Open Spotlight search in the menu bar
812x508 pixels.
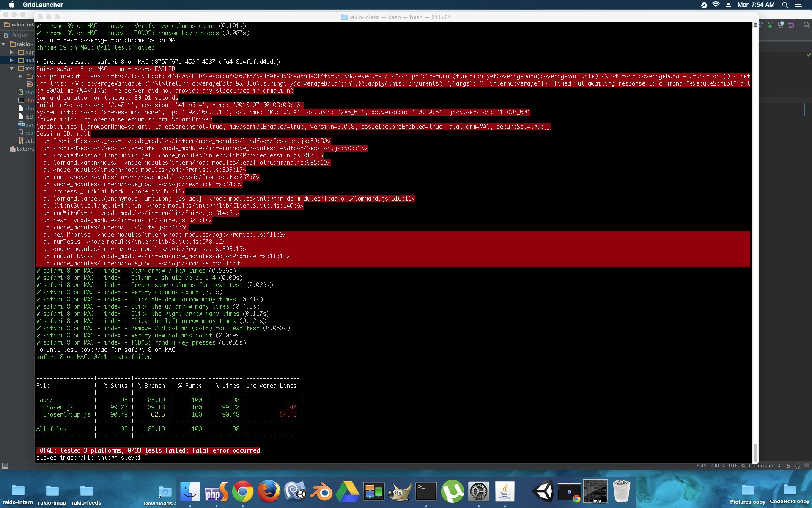(785, 5)
